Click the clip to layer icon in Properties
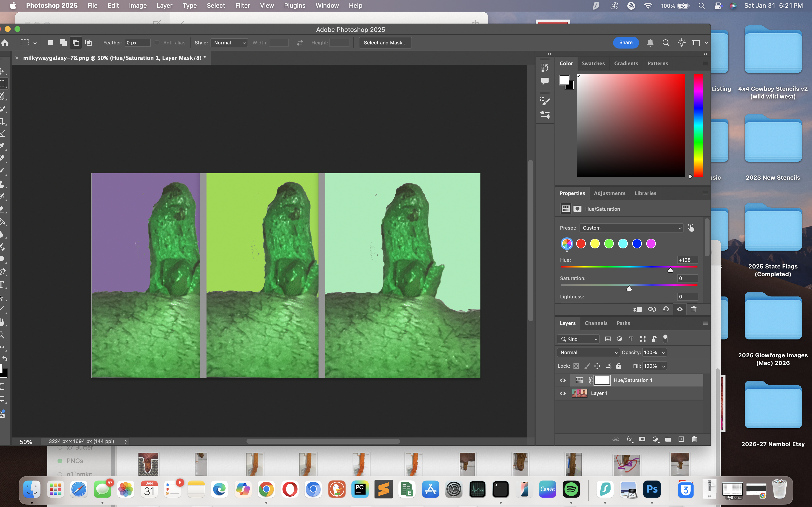 pyautogui.click(x=638, y=309)
